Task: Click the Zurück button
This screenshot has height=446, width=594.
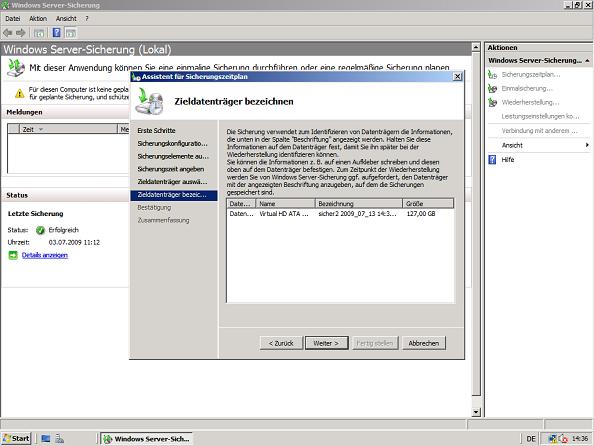Action: pyautogui.click(x=281, y=343)
